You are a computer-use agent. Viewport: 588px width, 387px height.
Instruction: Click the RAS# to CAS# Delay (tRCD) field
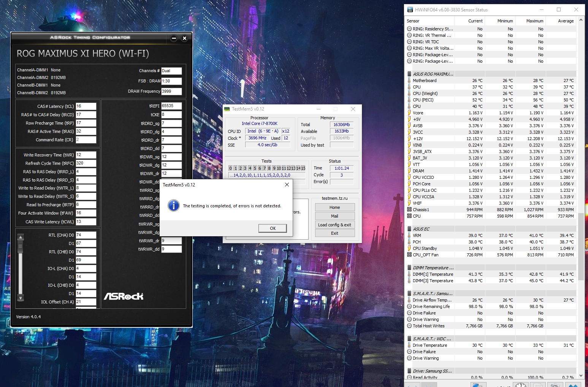tap(86, 115)
